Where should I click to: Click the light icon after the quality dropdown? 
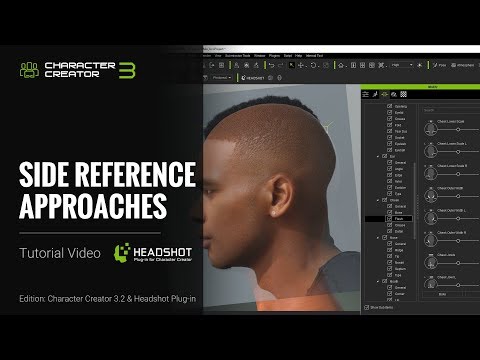click(420, 65)
